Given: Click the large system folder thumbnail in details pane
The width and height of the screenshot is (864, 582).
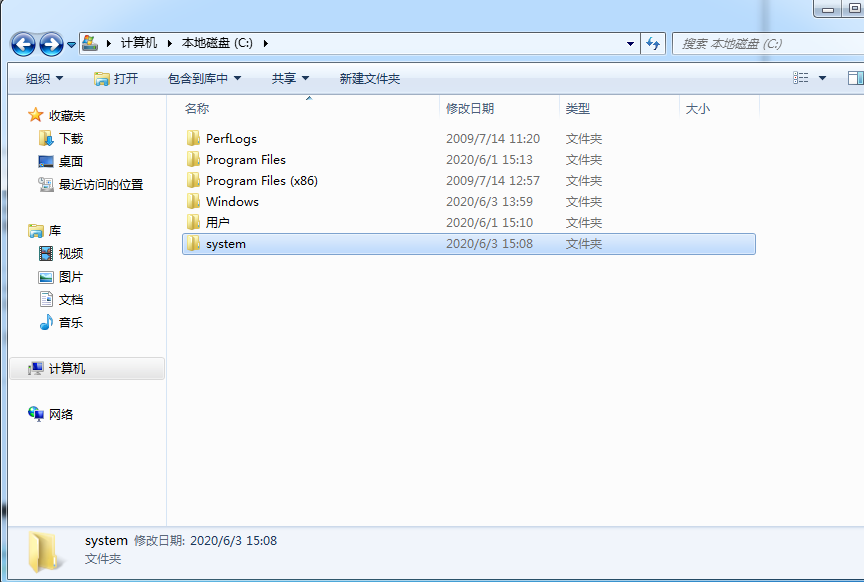Looking at the screenshot, I should click(45, 552).
